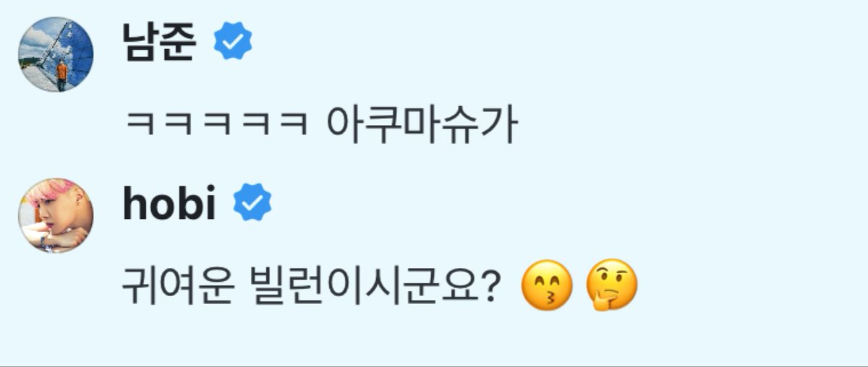Click the white checkmark inside hobi's badge
868x367 pixels.
[x=252, y=205]
